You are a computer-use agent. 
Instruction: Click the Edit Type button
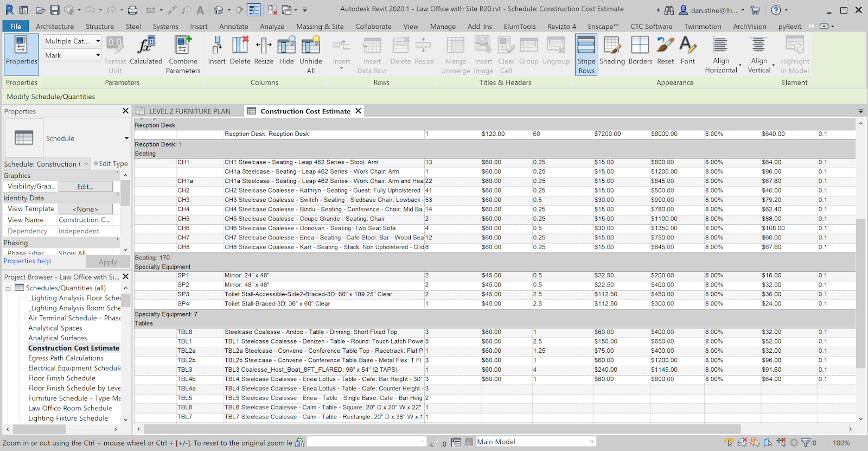click(x=110, y=163)
